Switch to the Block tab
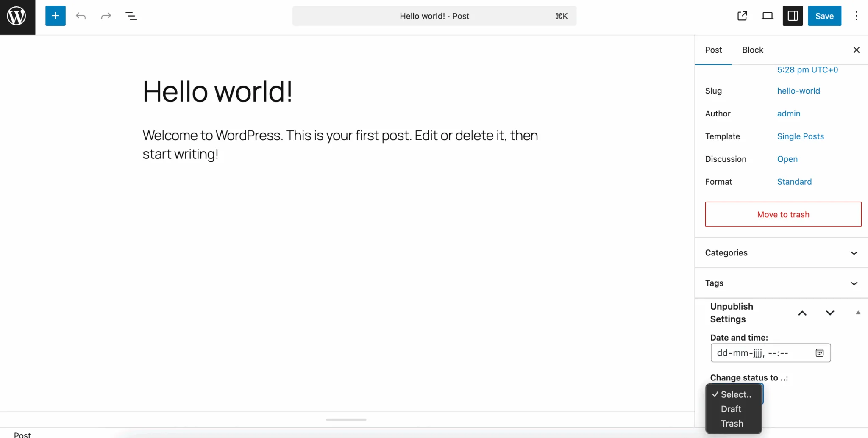This screenshot has height=438, width=868. (752, 50)
